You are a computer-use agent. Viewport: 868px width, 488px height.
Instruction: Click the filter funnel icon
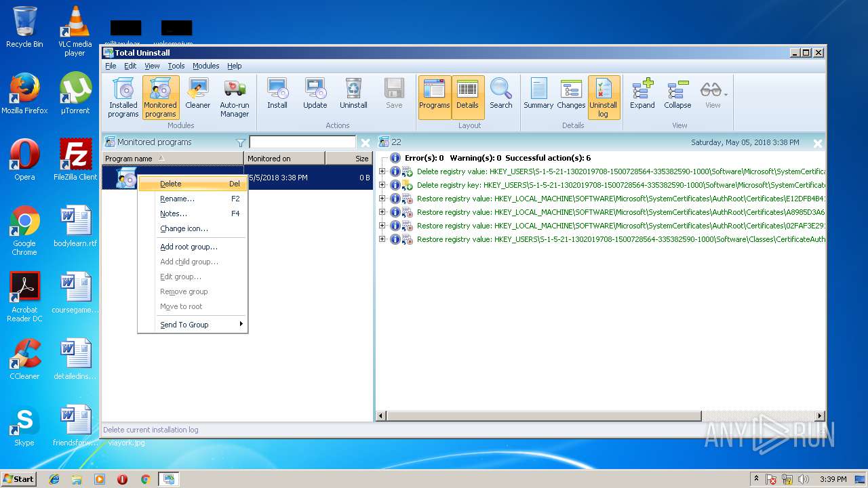[x=240, y=142]
